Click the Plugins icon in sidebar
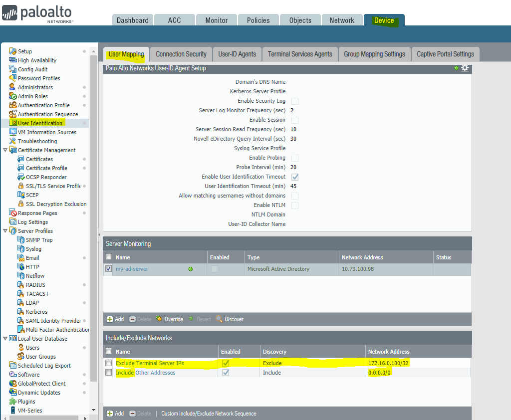This screenshot has height=420, width=511. (13, 402)
